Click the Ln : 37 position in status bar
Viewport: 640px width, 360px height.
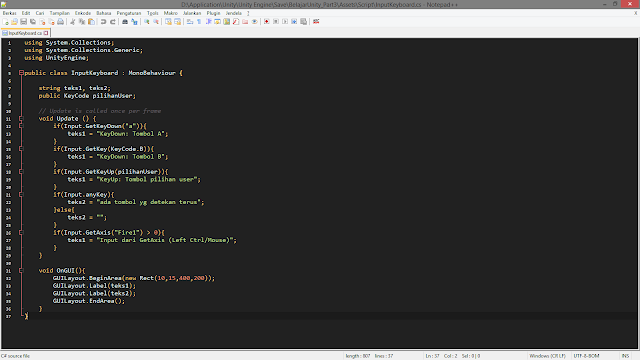(432, 356)
